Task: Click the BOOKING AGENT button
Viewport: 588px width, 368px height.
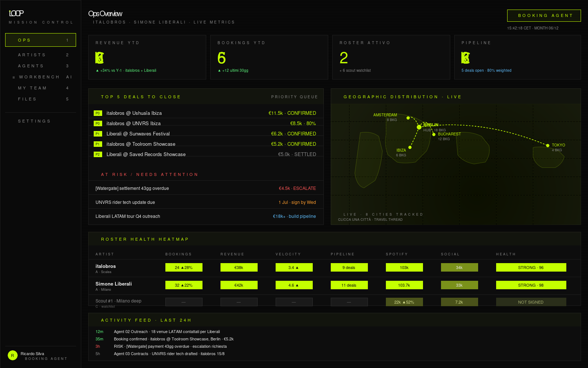Action: (x=544, y=15)
